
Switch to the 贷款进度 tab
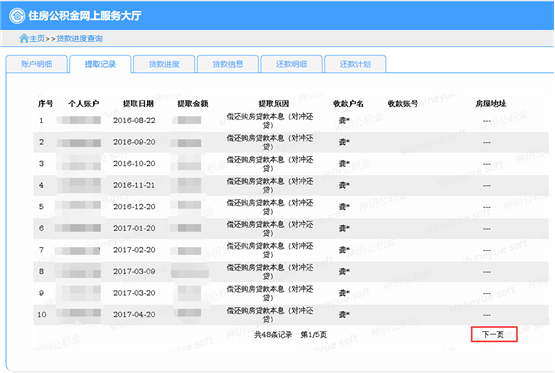[x=164, y=64]
